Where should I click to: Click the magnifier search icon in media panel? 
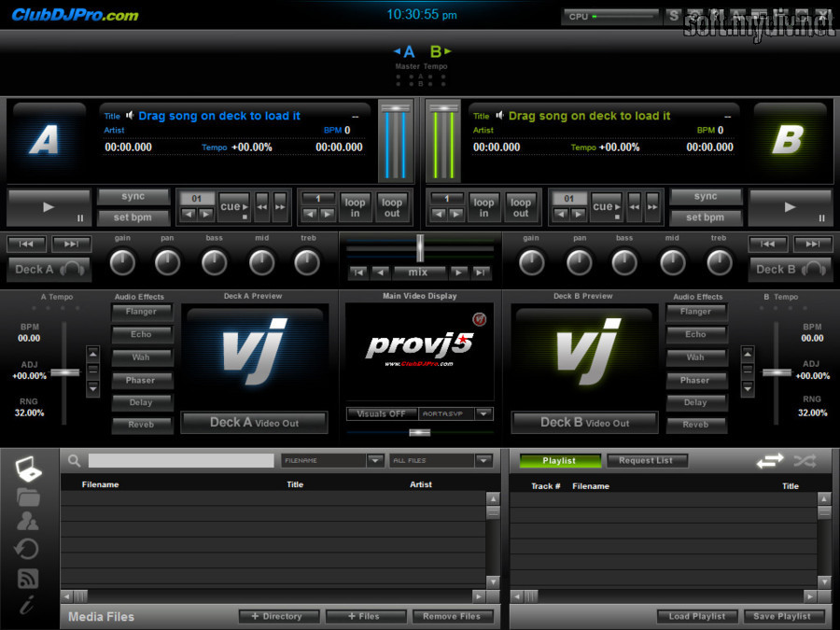[x=75, y=461]
